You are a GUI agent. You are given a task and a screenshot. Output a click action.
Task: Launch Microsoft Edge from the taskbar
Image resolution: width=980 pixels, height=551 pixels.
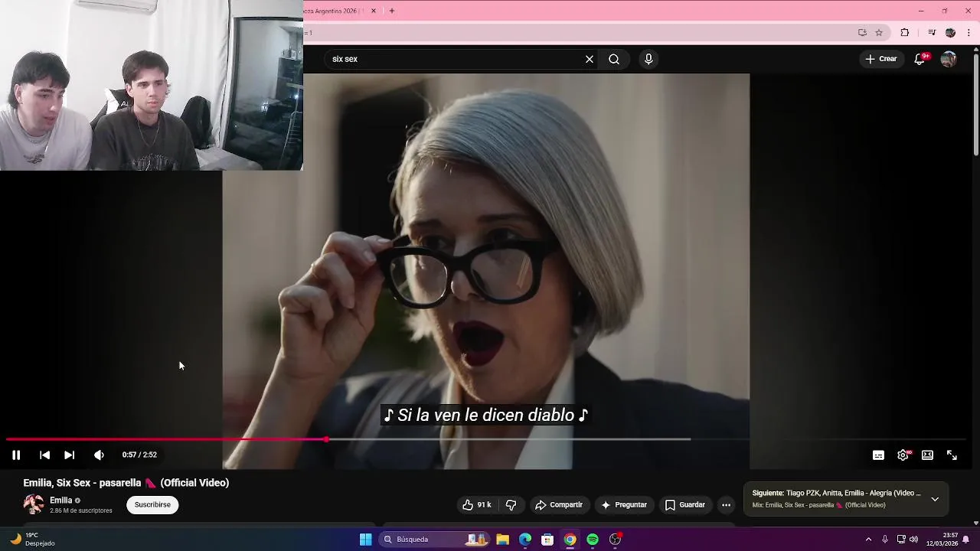[x=525, y=540]
